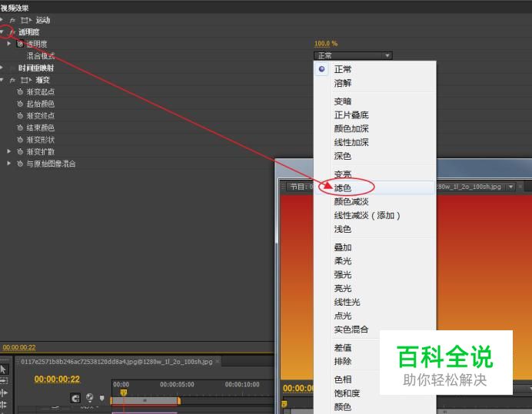Toggle animation stopwatch for 与原始图像混合
This screenshot has height=414, width=532.
[x=20, y=164]
